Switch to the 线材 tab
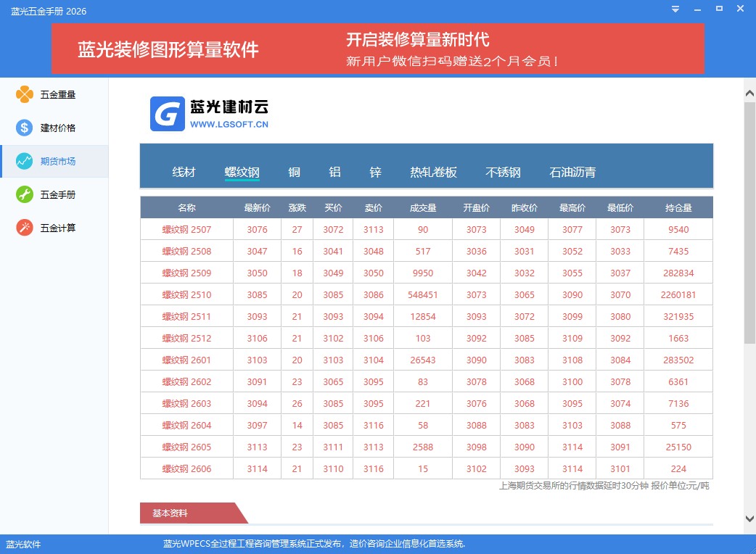The width and height of the screenshot is (756, 554). click(x=184, y=173)
